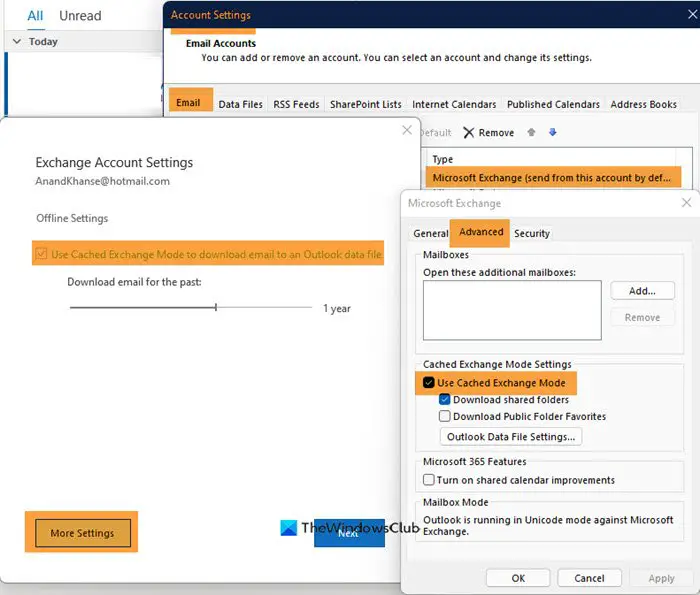The width and height of the screenshot is (700, 595).
Task: Close the Exchange Account Settings dialog
Action: tap(407, 130)
